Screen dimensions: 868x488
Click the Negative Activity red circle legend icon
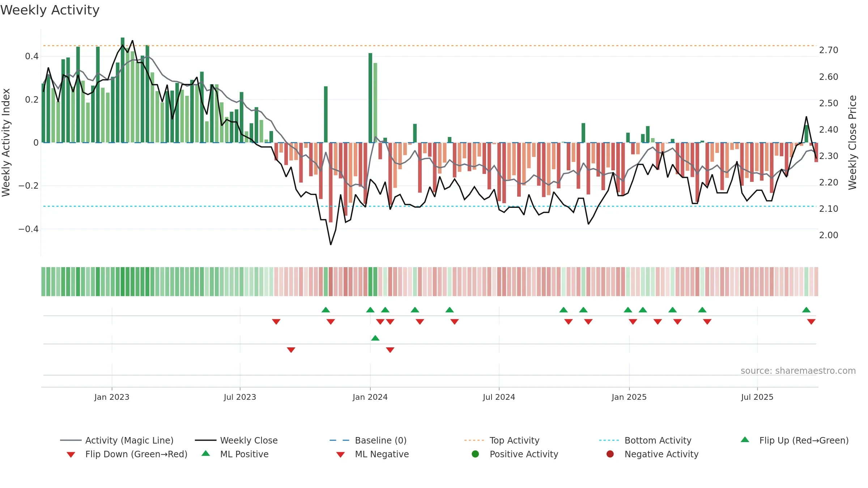(x=610, y=454)
